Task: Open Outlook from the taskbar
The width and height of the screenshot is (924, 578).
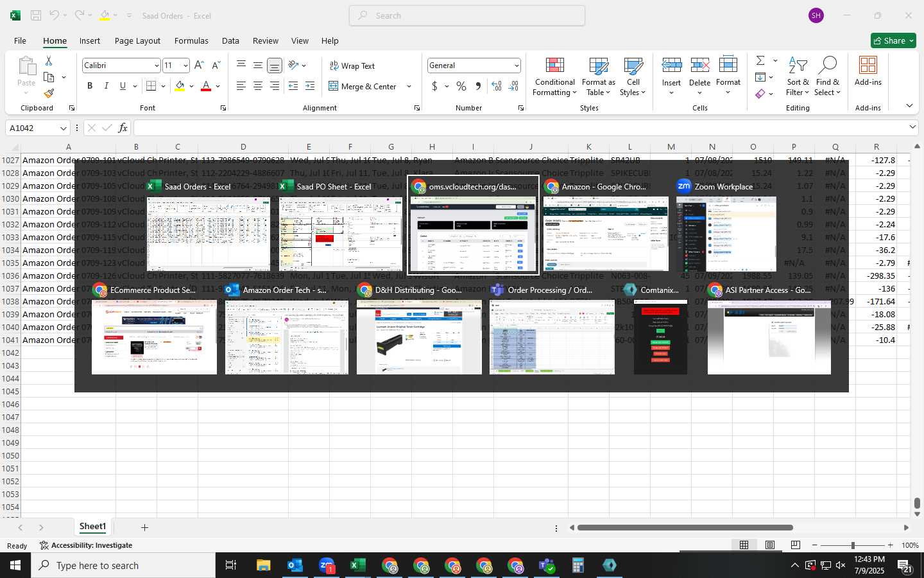Action: (x=295, y=565)
